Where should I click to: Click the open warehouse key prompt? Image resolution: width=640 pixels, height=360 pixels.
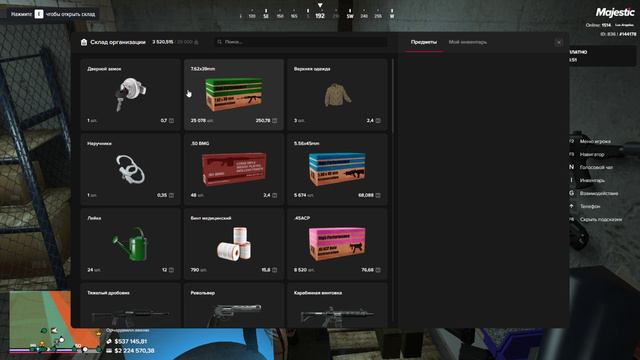pyautogui.click(x=53, y=14)
